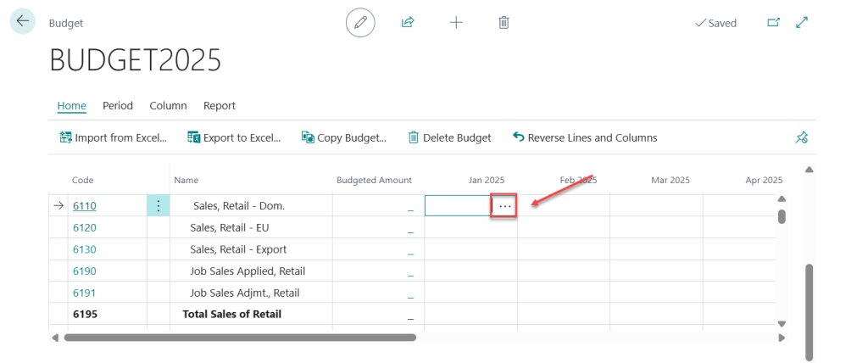
Task: Click the Jan 2025 input cell for 6110
Action: (x=458, y=206)
